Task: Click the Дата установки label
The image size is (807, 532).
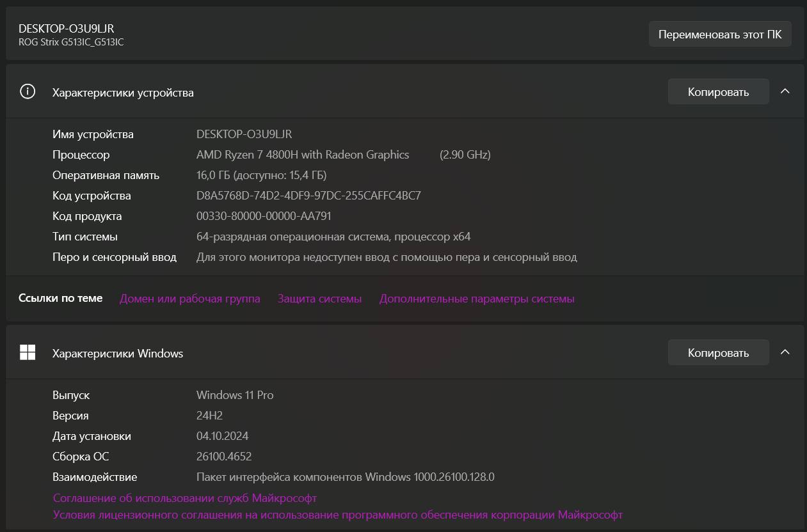Action: [x=92, y=436]
